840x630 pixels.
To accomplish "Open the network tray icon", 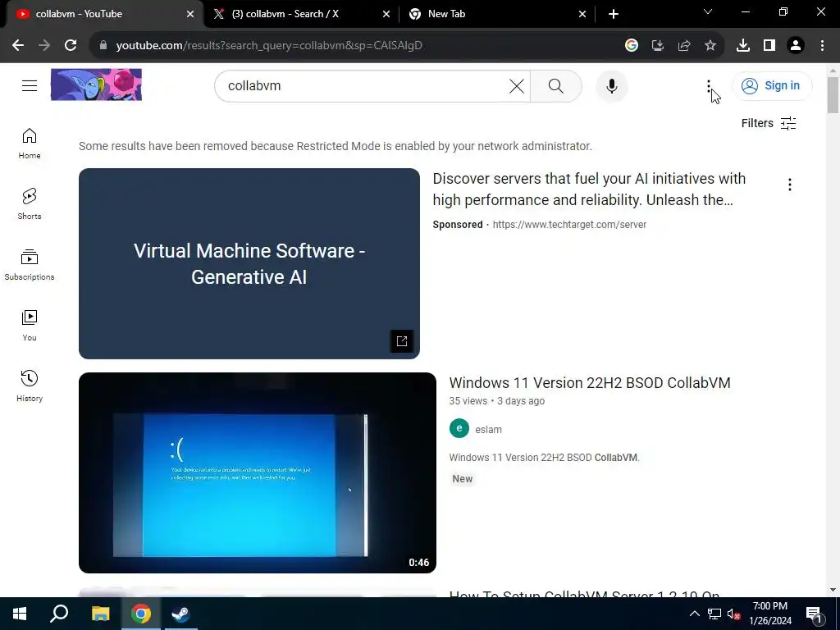I will click(714, 614).
